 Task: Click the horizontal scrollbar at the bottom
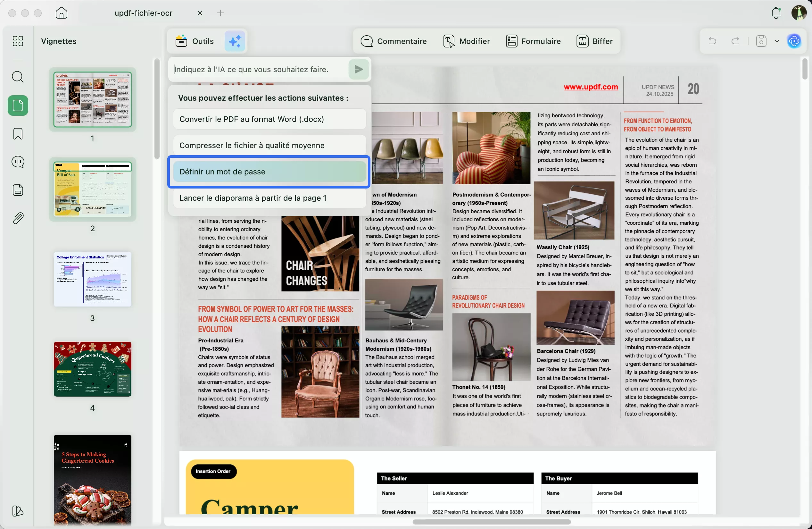click(491, 522)
